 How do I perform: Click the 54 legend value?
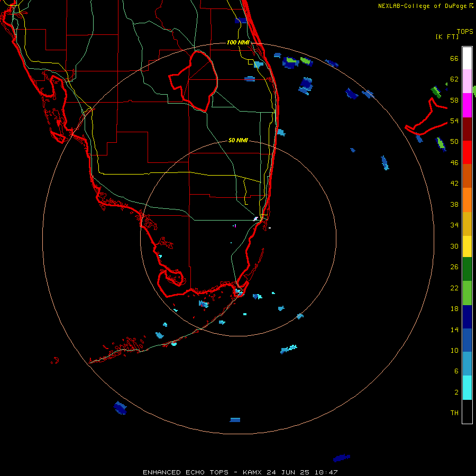point(454,121)
